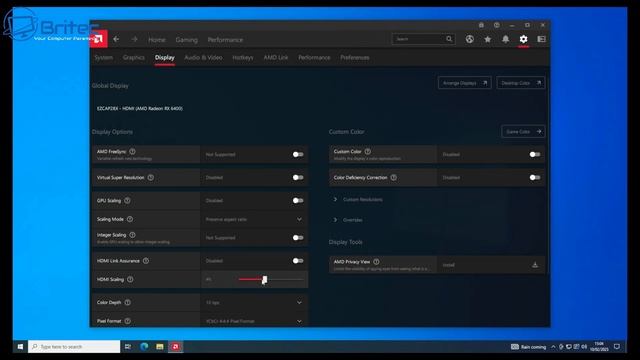Switch to the Graphics tab
The height and width of the screenshot is (360, 640).
tap(133, 58)
